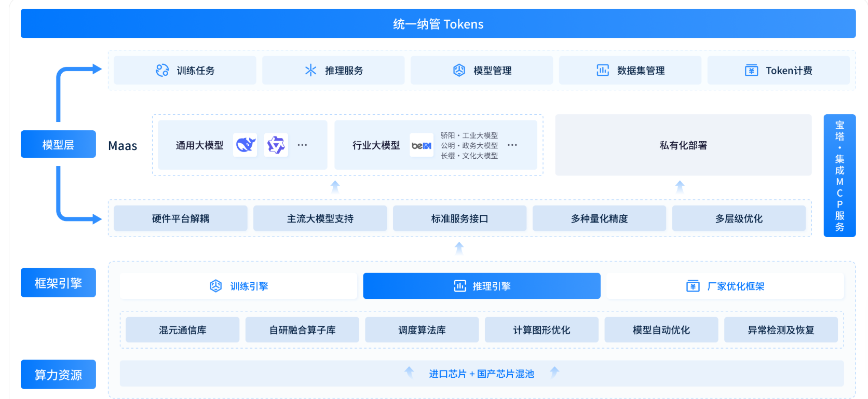This screenshot has width=868, height=399.
Task: Expand the ellipsis beside 行业大模型 list
Action: click(512, 145)
